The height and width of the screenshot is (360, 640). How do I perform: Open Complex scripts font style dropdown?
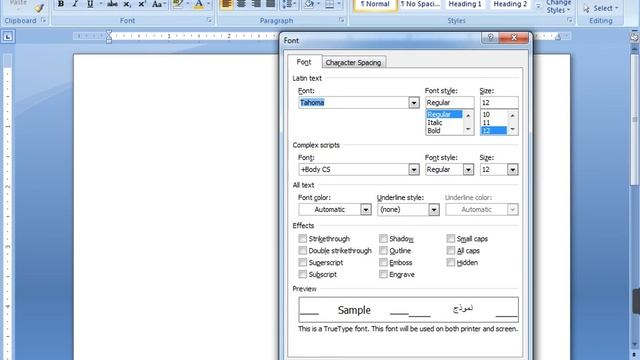(x=468, y=169)
